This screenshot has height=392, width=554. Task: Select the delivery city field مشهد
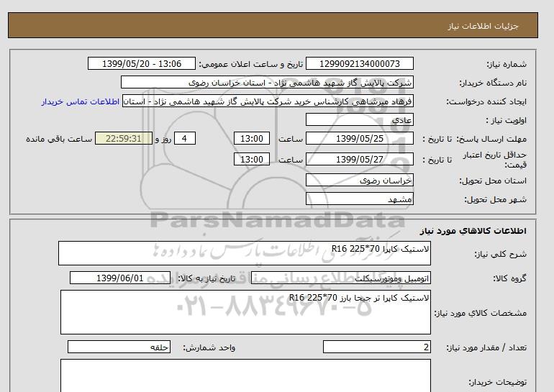pyautogui.click(x=360, y=199)
